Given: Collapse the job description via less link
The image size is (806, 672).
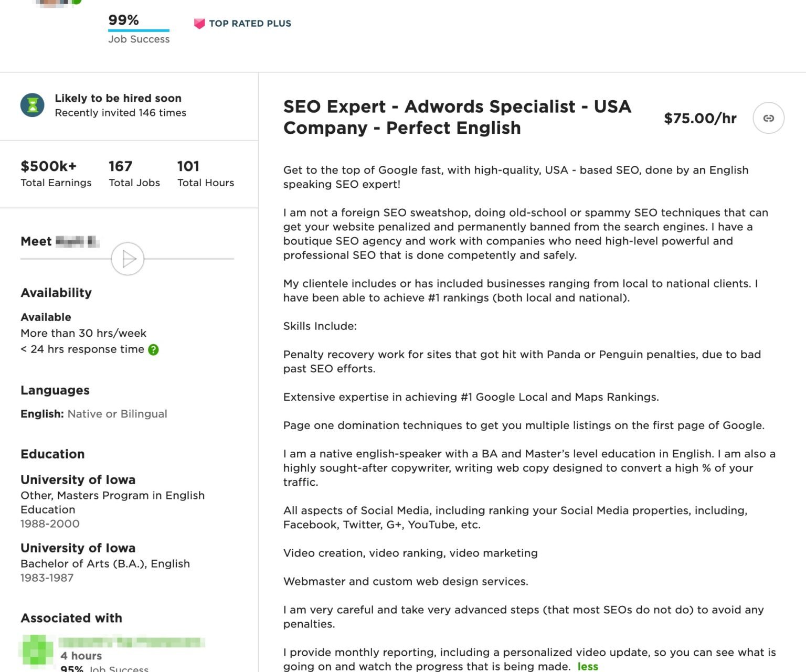Looking at the screenshot, I should click(588, 666).
